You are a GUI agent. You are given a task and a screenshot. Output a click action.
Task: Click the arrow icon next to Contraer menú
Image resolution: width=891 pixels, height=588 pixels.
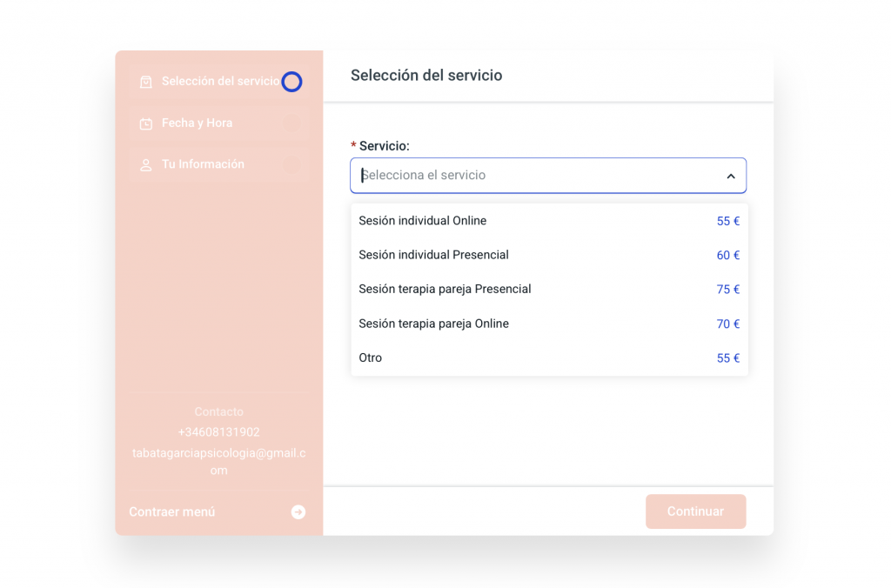pyautogui.click(x=298, y=512)
